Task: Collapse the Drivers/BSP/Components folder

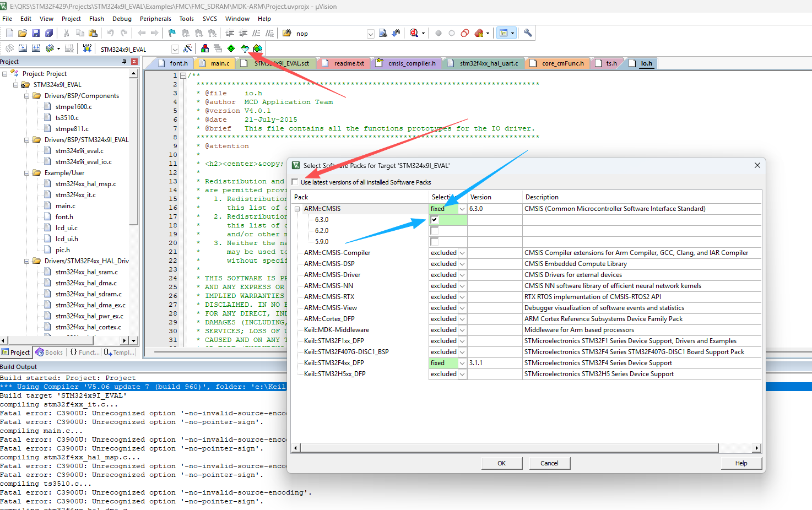Action: (26, 96)
